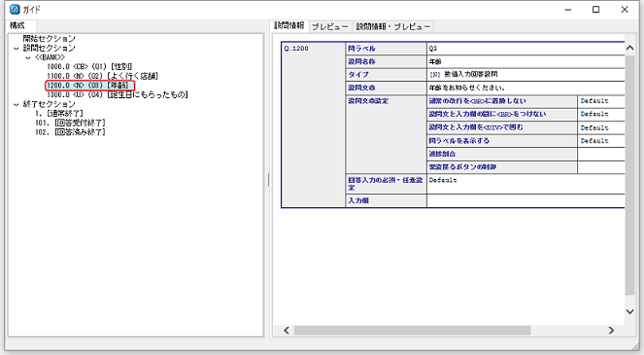Click the 設問名称 header cell
644x355 pixels.
(386, 61)
